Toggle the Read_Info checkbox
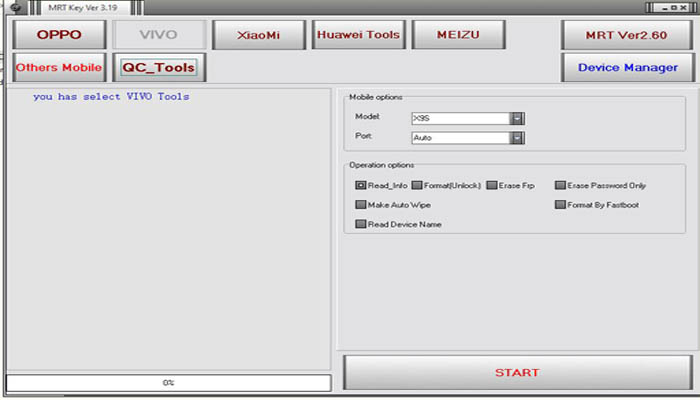The image size is (700, 400). (x=360, y=185)
